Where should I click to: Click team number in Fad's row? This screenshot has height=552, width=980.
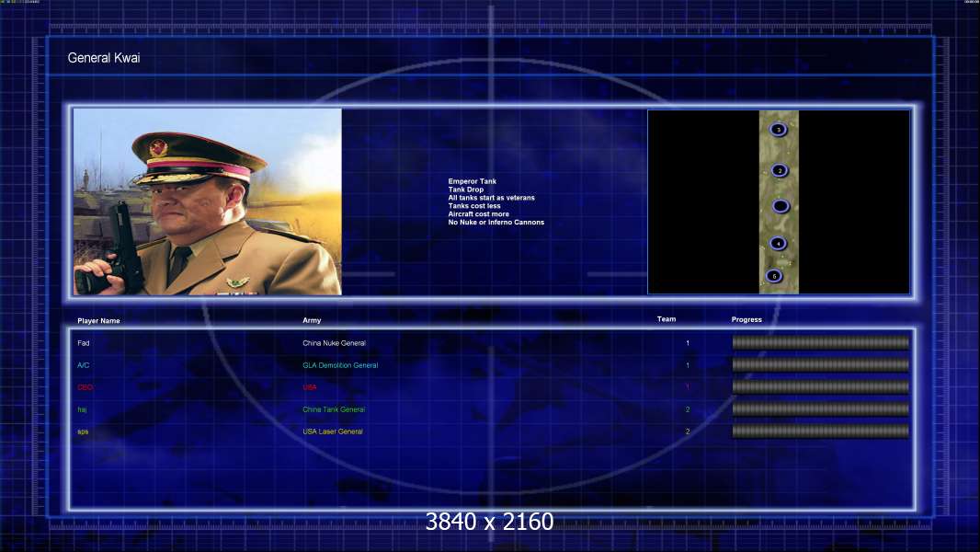pyautogui.click(x=688, y=343)
